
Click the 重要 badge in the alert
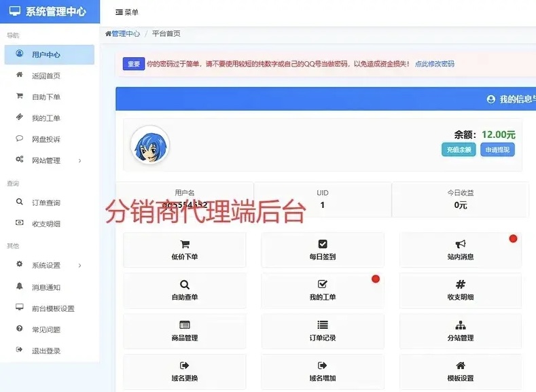pos(134,64)
